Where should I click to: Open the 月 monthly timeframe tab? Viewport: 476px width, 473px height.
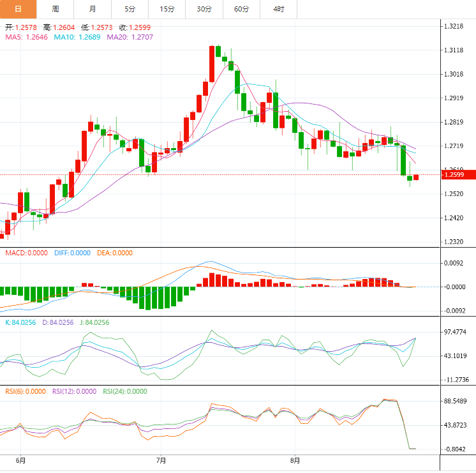pyautogui.click(x=93, y=9)
